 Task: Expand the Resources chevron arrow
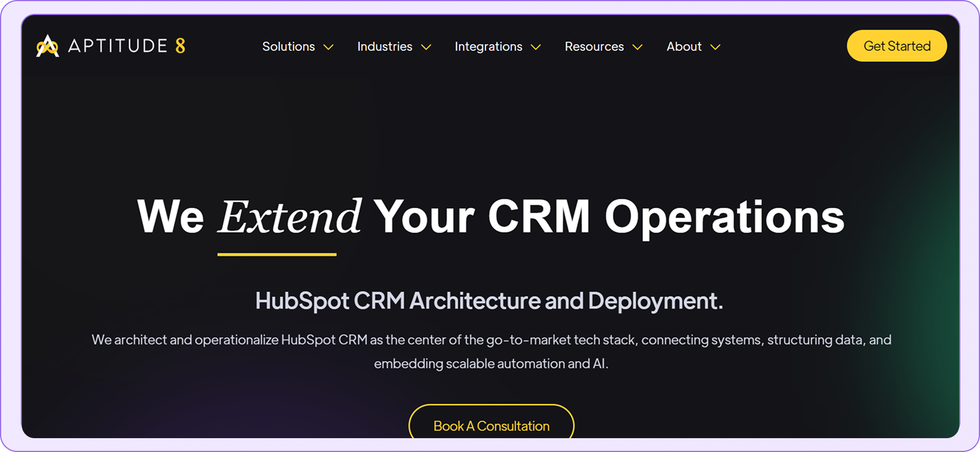(638, 47)
